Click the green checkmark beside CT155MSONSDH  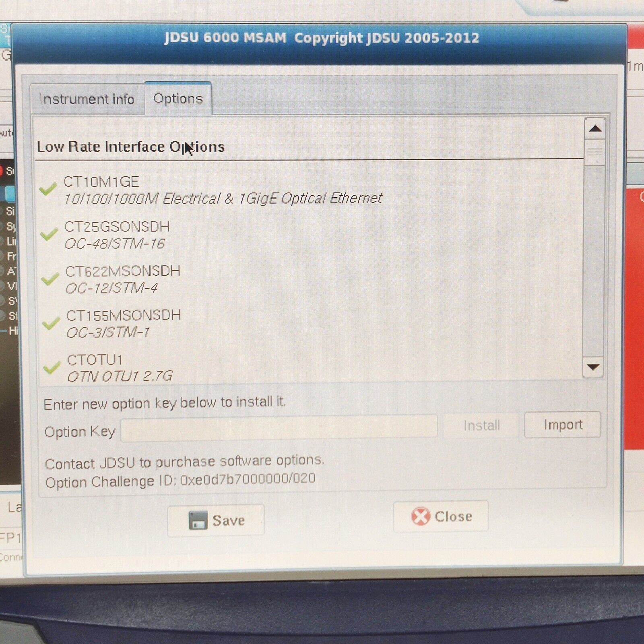(51, 323)
